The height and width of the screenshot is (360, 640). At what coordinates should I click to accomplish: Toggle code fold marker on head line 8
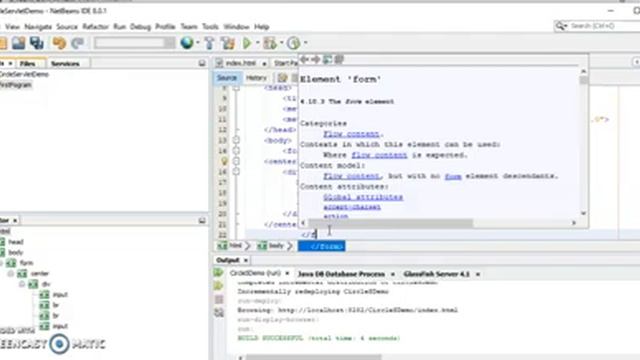236,88
